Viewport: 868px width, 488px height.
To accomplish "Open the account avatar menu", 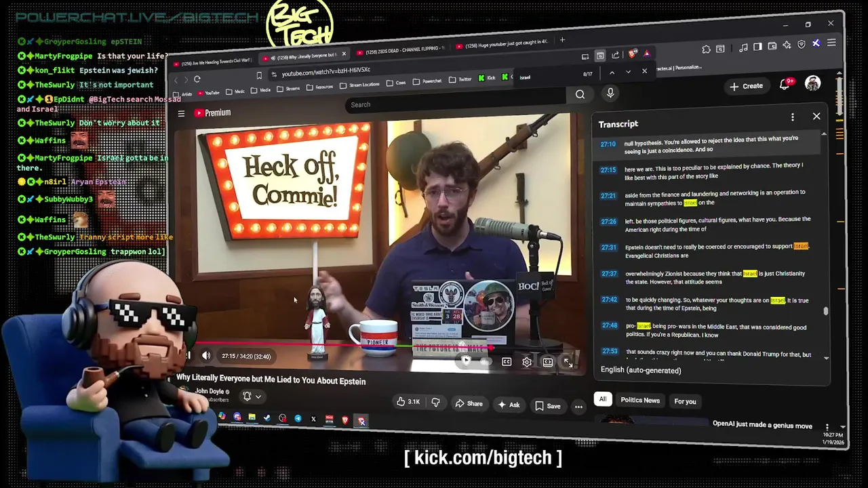I will tap(812, 83).
